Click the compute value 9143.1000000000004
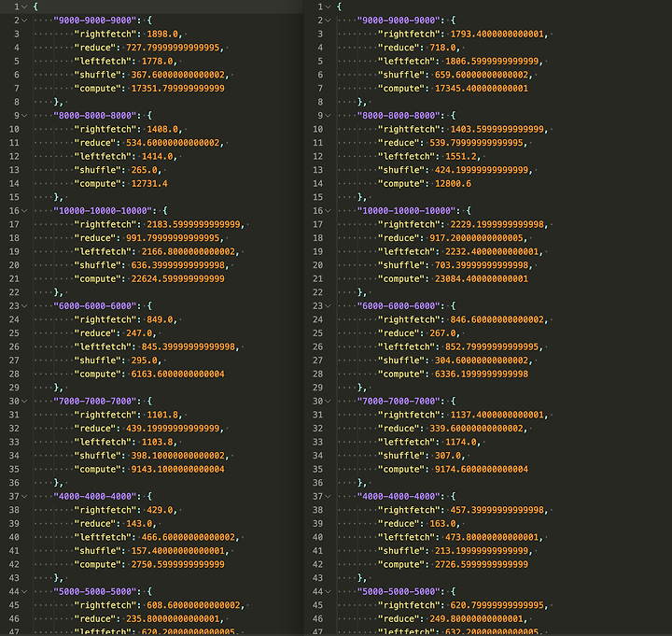The image size is (672, 636). [178, 469]
